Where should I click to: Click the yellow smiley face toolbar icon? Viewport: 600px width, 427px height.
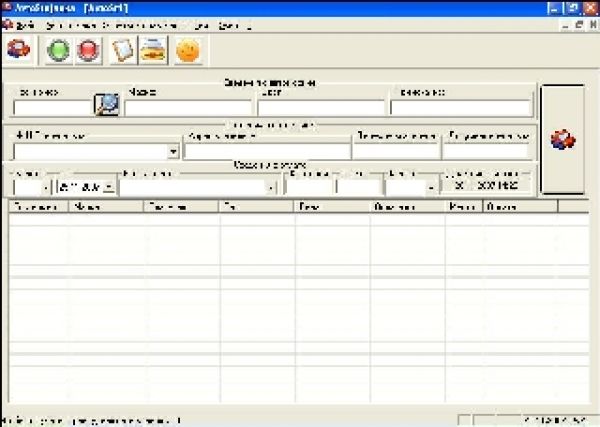point(187,49)
